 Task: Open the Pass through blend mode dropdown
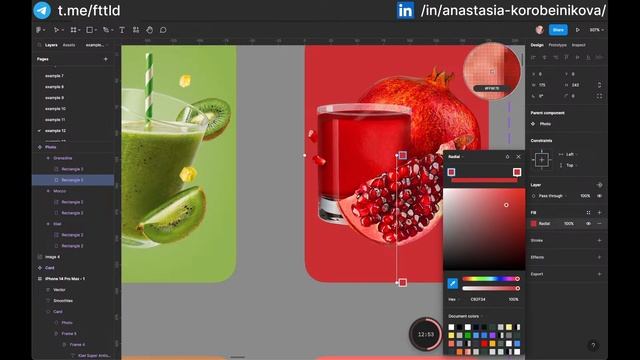pyautogui.click(x=550, y=196)
